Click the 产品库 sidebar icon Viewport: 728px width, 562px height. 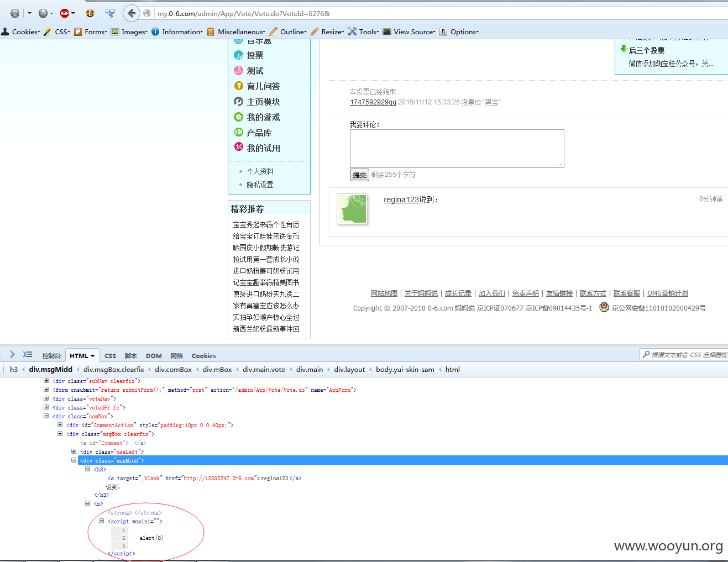[x=239, y=133]
